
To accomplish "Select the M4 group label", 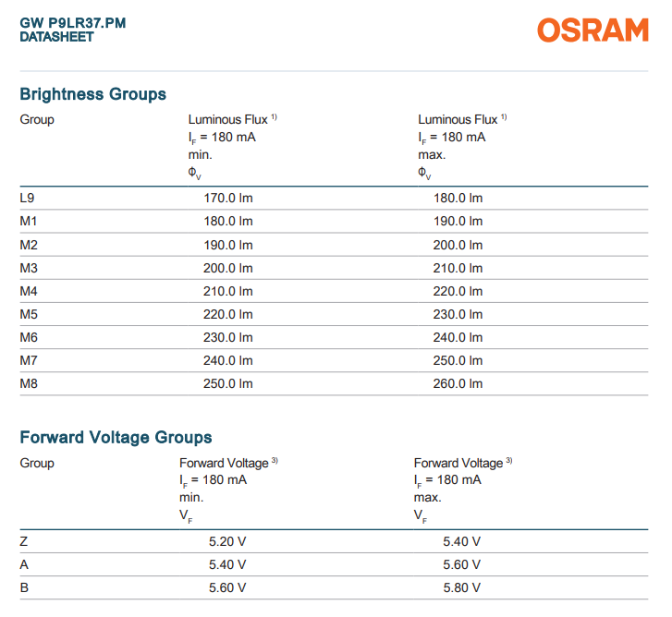I will click(29, 291).
